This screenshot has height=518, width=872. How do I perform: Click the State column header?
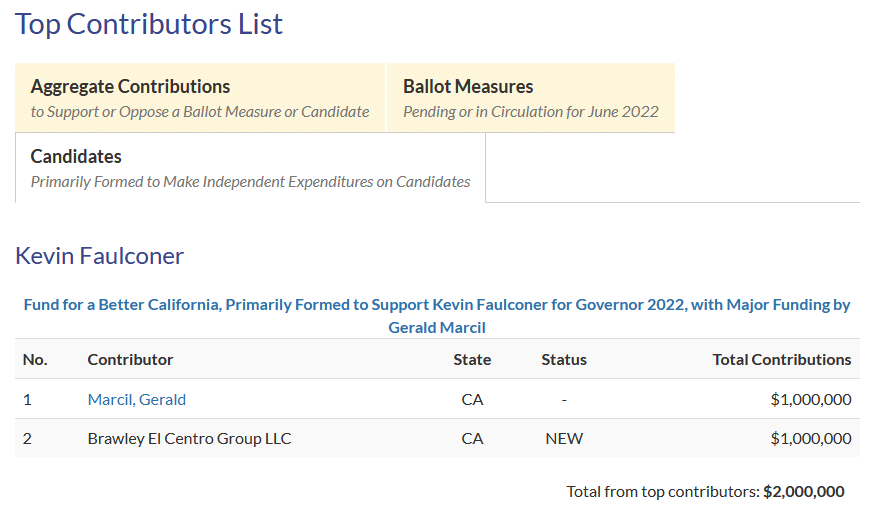coord(472,359)
